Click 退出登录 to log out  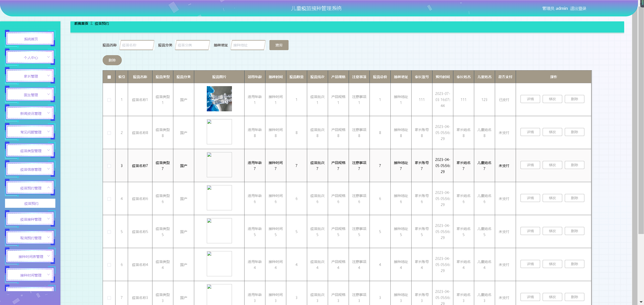pos(578,9)
